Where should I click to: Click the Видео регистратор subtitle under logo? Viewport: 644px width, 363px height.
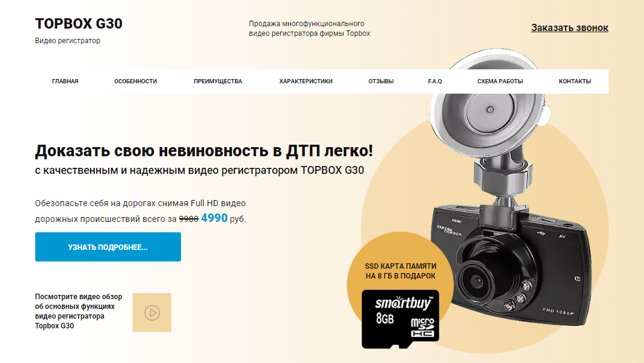tap(67, 41)
